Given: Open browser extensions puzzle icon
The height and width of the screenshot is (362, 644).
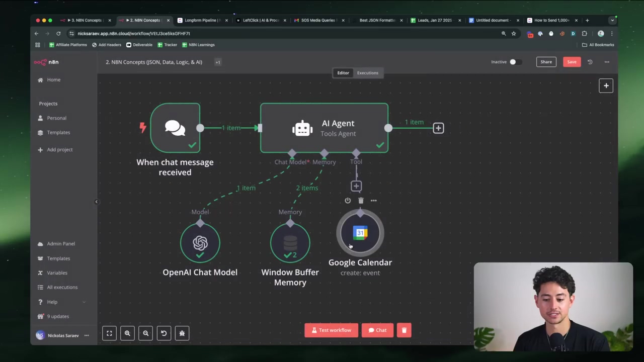Looking at the screenshot, I should click(584, 34).
